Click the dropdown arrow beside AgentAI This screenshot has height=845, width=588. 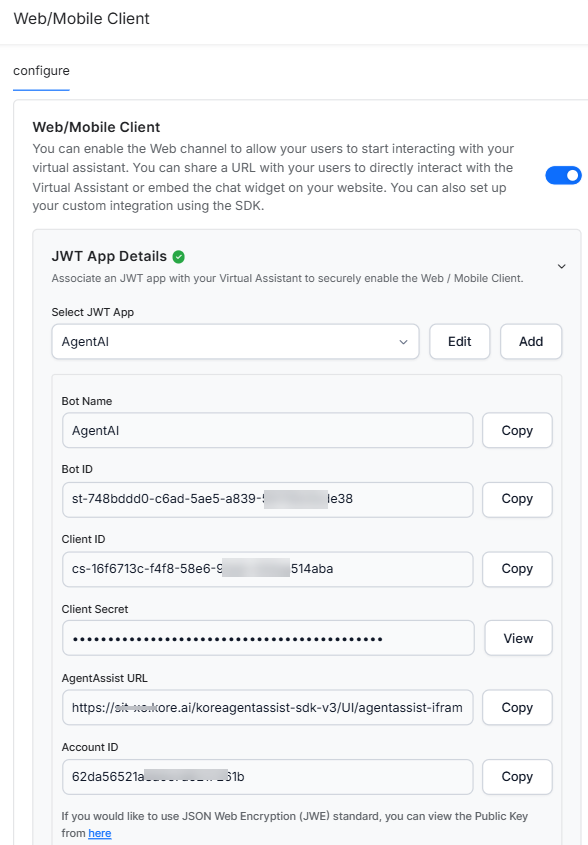tap(403, 342)
